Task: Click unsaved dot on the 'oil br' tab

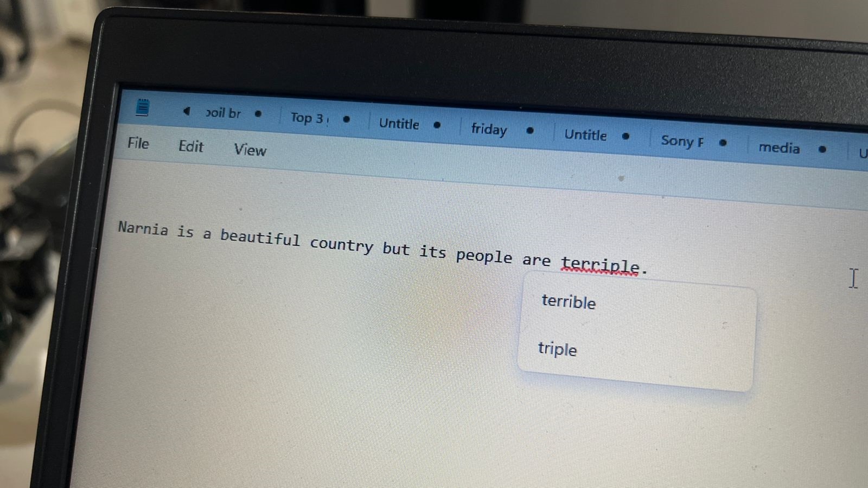Action: coord(258,114)
